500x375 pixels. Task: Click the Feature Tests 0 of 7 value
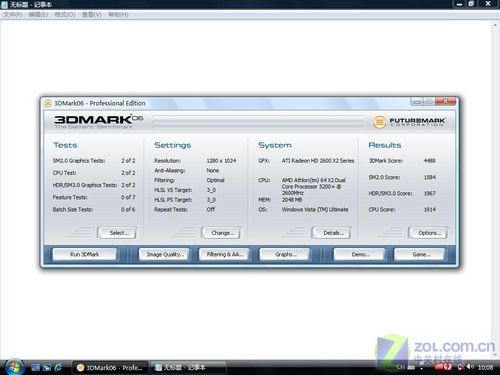coord(128,197)
